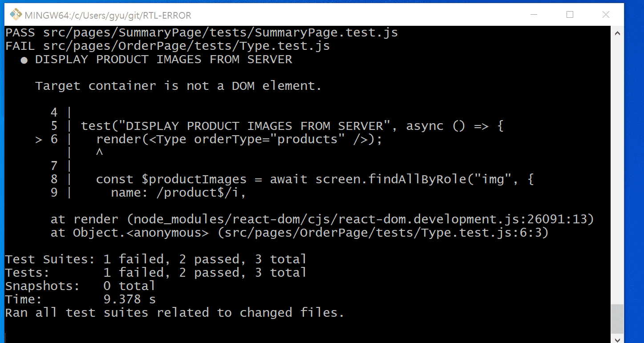Viewport: 644px width, 343px height.
Task: Click the failed test bullet marker
Action: click(x=24, y=60)
